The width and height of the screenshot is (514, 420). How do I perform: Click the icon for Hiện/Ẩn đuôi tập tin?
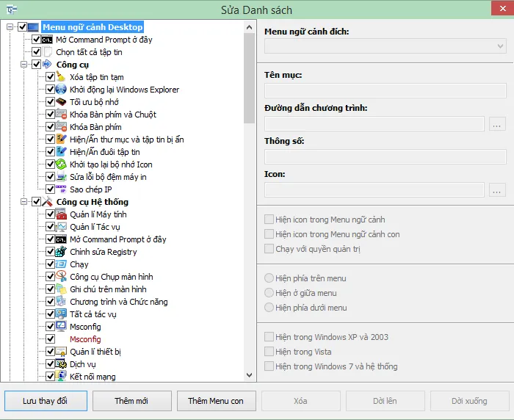(x=61, y=151)
